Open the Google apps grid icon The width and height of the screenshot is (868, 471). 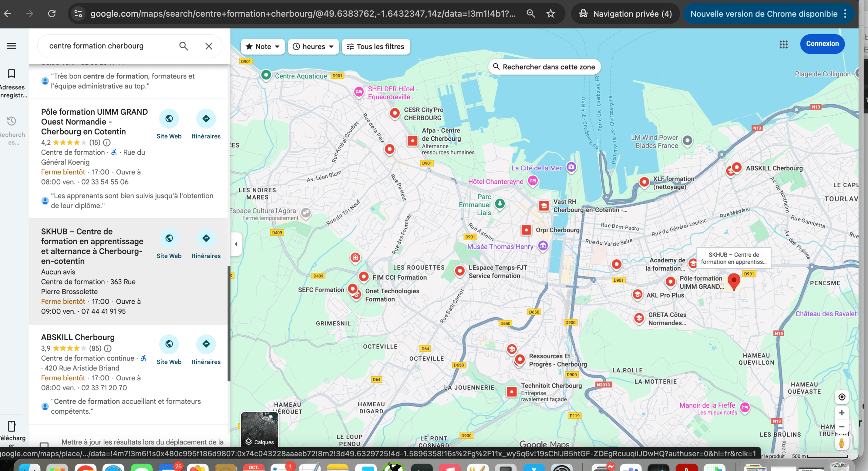[783, 44]
